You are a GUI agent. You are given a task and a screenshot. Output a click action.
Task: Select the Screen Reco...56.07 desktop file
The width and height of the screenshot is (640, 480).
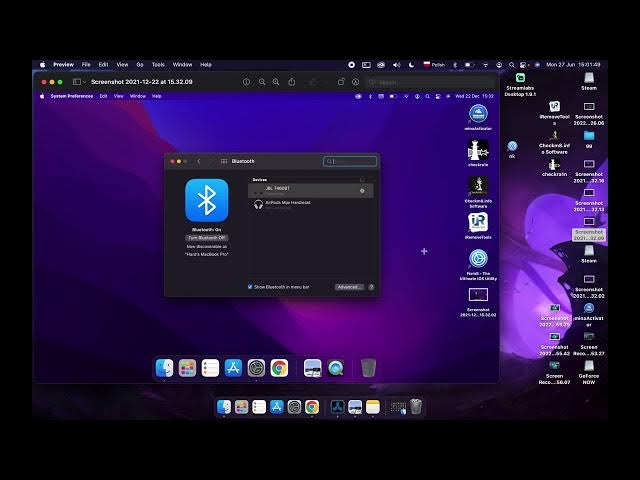[554, 373]
